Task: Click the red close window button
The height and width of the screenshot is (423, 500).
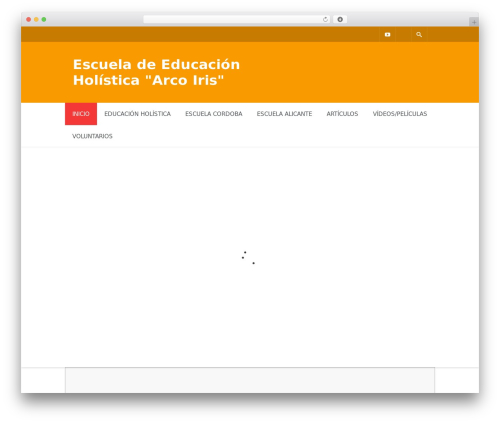Action: pos(29,20)
